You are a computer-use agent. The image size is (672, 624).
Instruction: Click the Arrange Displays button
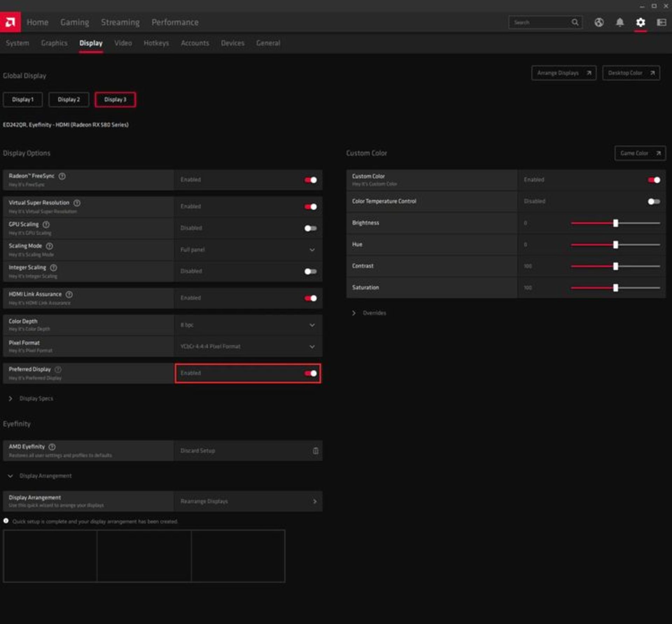click(x=563, y=73)
